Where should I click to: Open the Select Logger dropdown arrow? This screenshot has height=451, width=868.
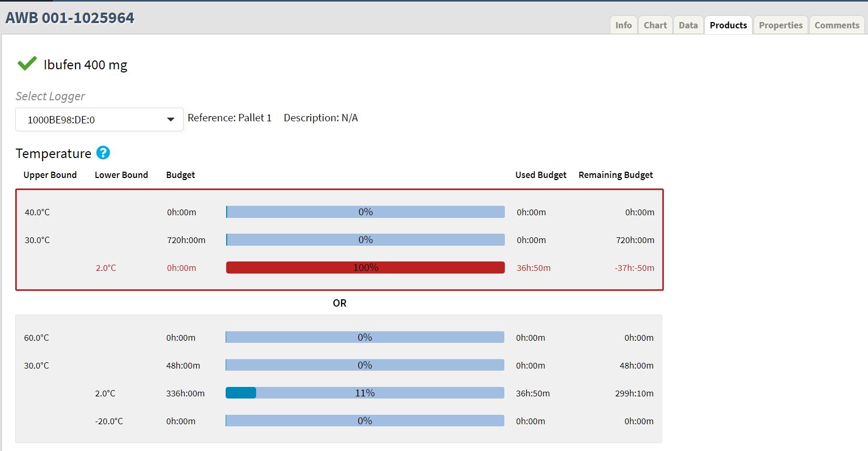click(x=171, y=120)
